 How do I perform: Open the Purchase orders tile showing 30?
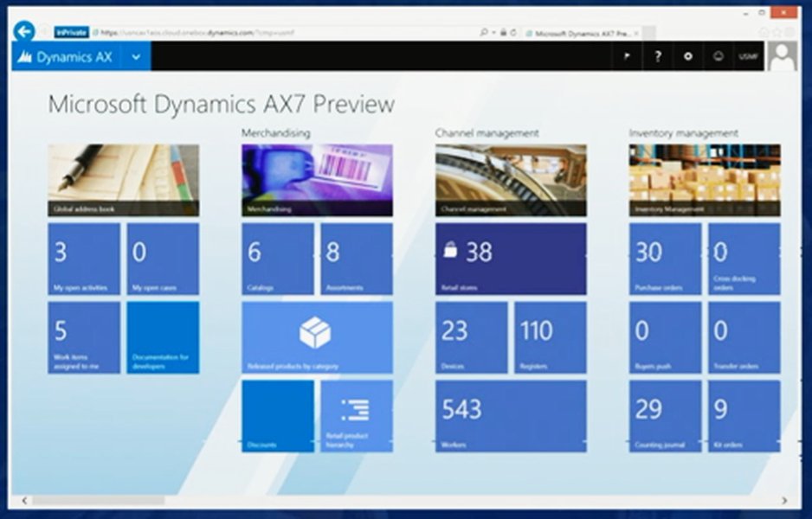pos(665,259)
